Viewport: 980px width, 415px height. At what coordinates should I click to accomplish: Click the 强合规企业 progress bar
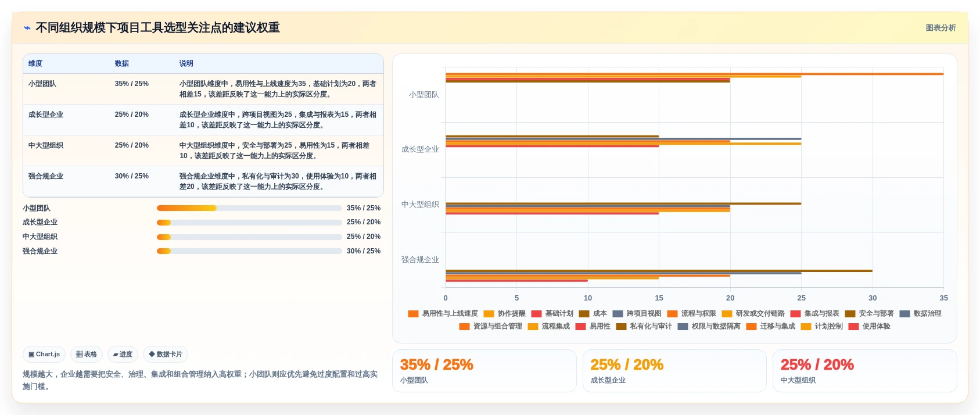click(x=249, y=251)
